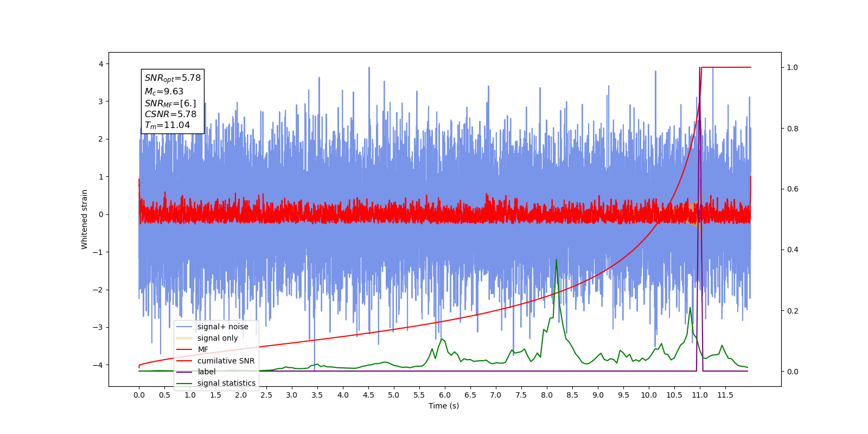Image resolution: width=868 pixels, height=434 pixels.
Task: Click x-axis tick label 0.0
Action: tap(139, 395)
